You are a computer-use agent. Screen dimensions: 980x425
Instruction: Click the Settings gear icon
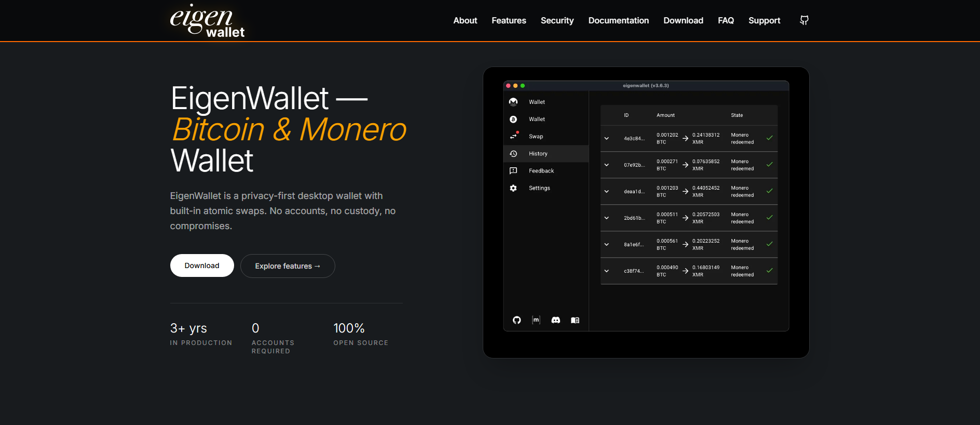coord(513,188)
